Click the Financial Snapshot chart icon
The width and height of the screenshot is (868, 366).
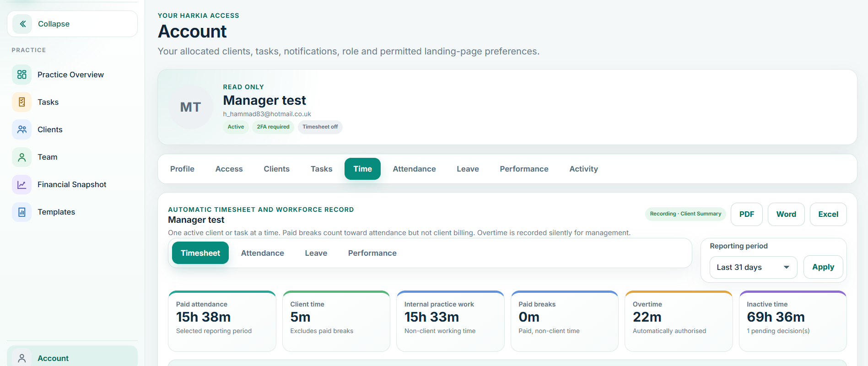coord(22,184)
